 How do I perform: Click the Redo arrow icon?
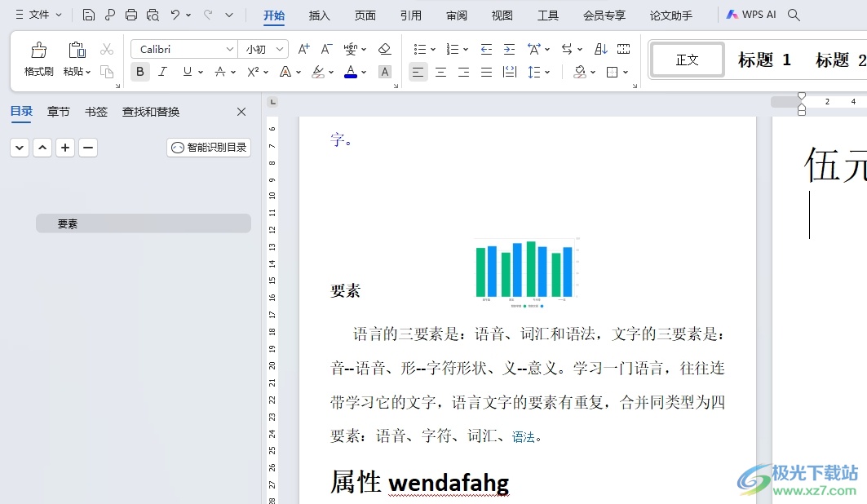coord(208,15)
